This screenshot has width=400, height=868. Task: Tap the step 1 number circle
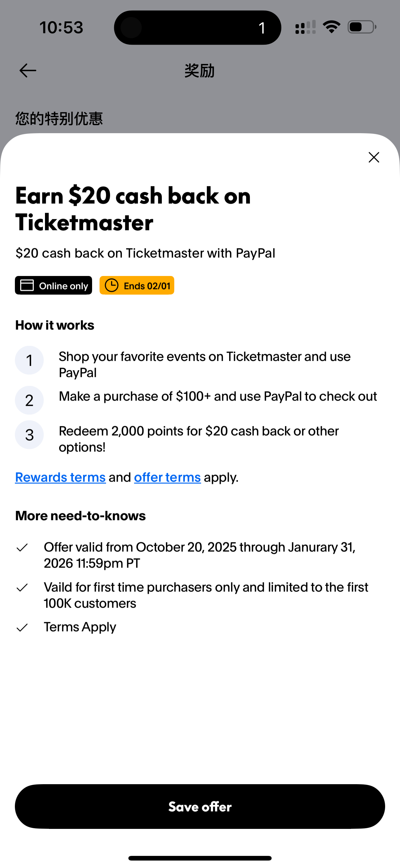[29, 360]
